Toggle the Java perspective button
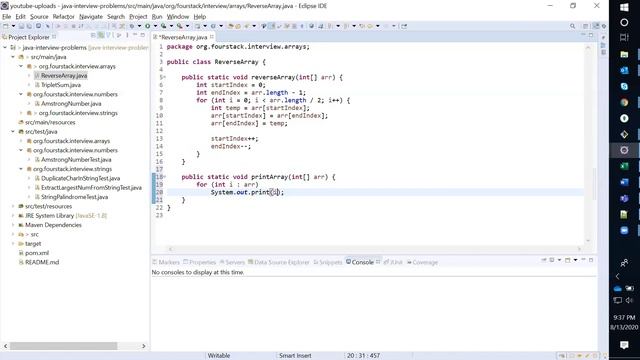This screenshot has height=360, width=640. 596,26
